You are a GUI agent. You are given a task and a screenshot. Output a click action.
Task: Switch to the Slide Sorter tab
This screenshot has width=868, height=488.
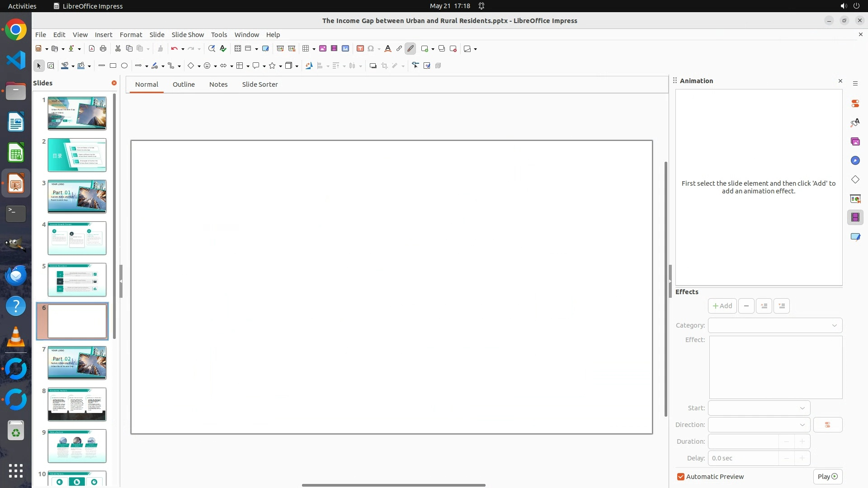(x=260, y=84)
